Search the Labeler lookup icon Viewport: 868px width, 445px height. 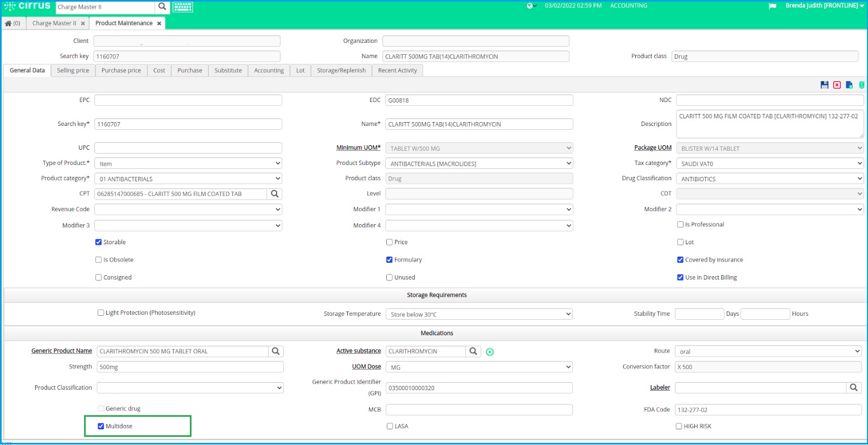853,387
